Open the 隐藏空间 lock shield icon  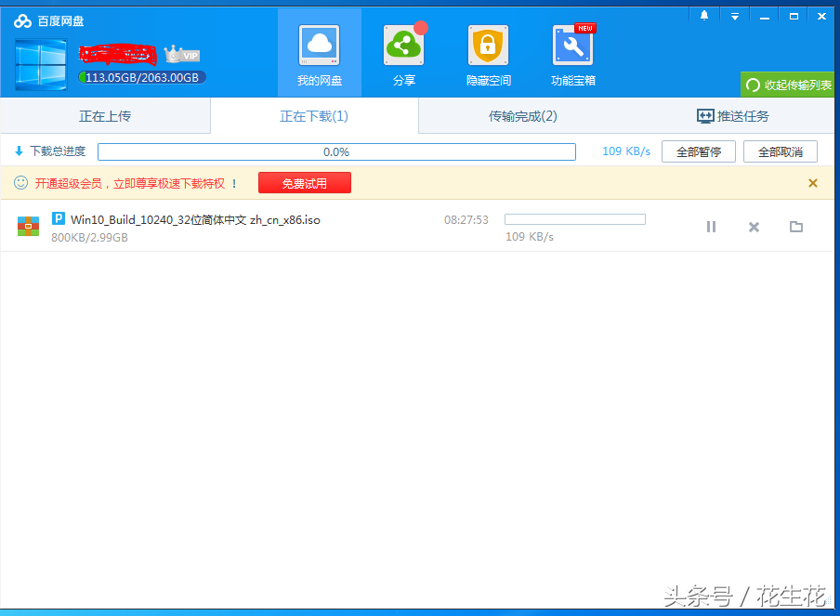tap(488, 46)
